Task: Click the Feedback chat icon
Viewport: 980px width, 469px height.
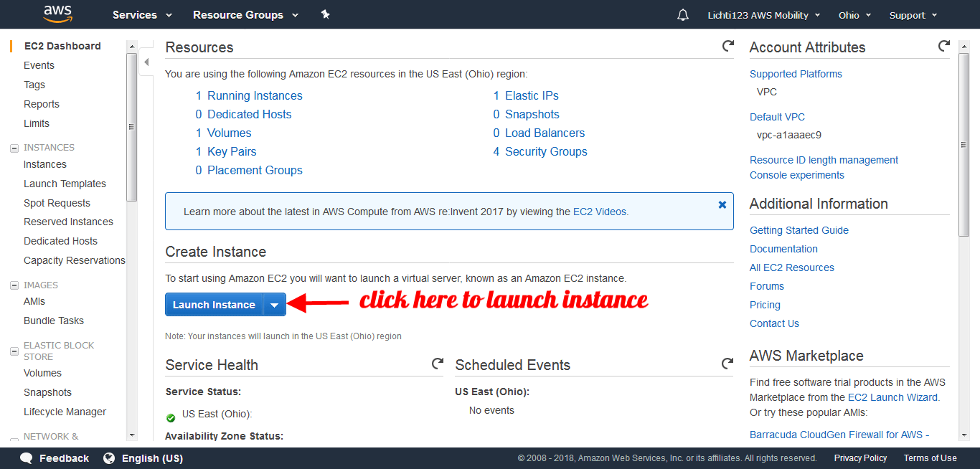Action: pos(27,458)
